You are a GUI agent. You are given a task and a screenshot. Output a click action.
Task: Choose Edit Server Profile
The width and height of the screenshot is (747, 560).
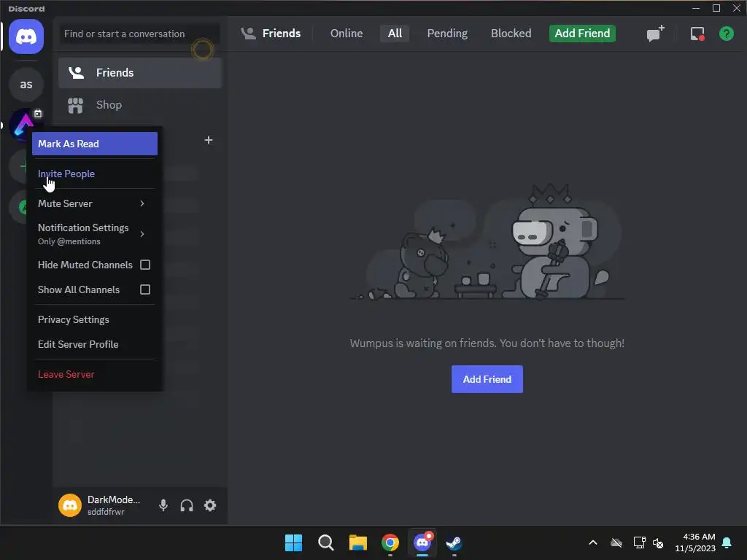click(x=95, y=344)
